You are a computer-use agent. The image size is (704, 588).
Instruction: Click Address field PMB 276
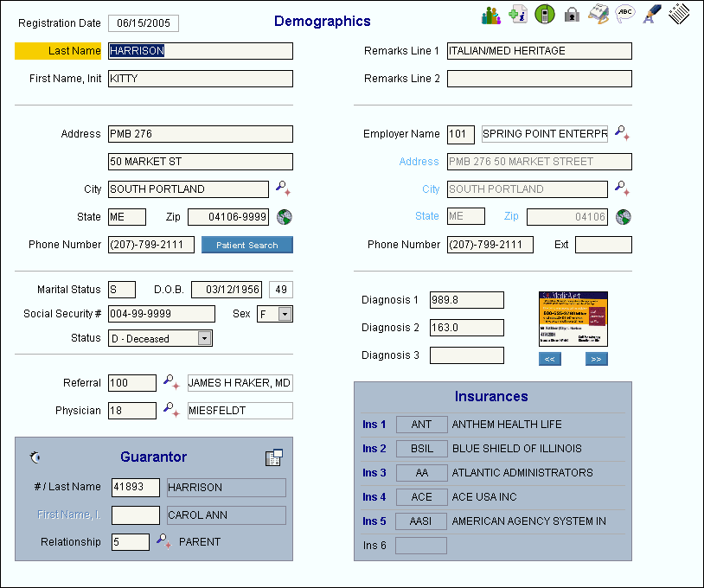click(x=201, y=134)
